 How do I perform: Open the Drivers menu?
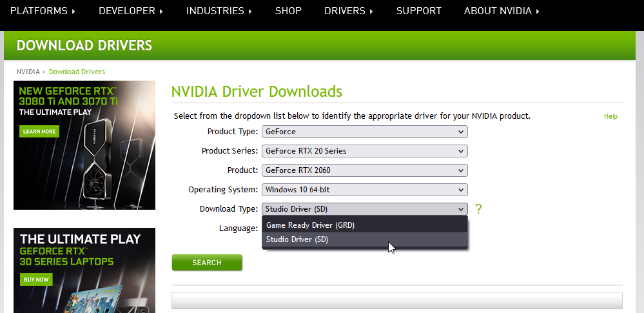[349, 11]
